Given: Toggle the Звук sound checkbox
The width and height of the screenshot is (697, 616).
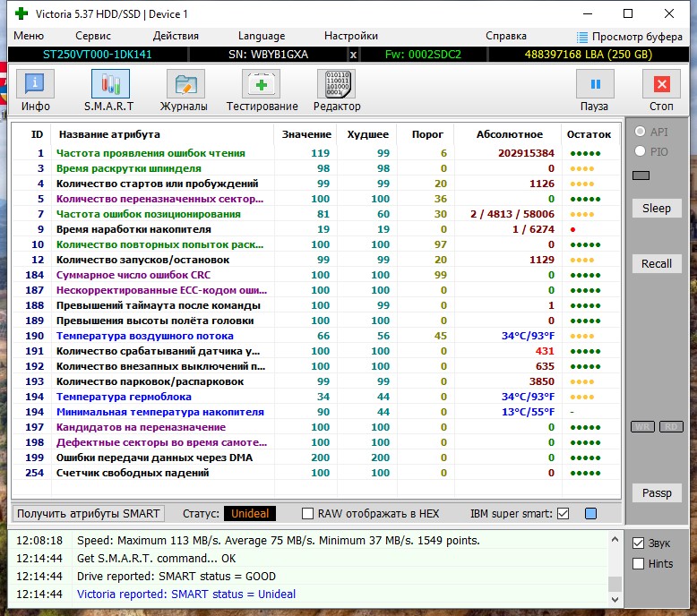Looking at the screenshot, I should click(x=639, y=543).
